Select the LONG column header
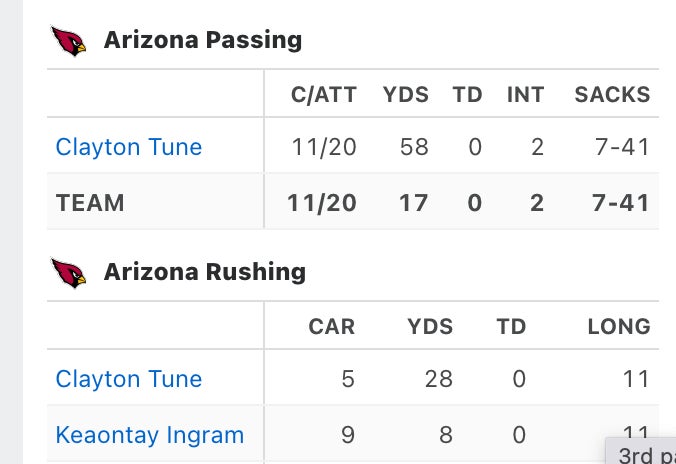The height and width of the screenshot is (464, 676). coord(619,327)
